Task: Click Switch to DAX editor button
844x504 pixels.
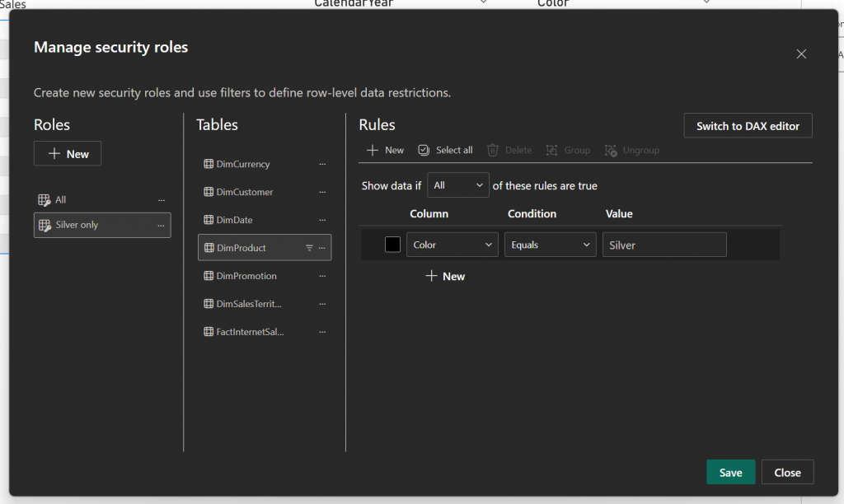Action: (748, 126)
